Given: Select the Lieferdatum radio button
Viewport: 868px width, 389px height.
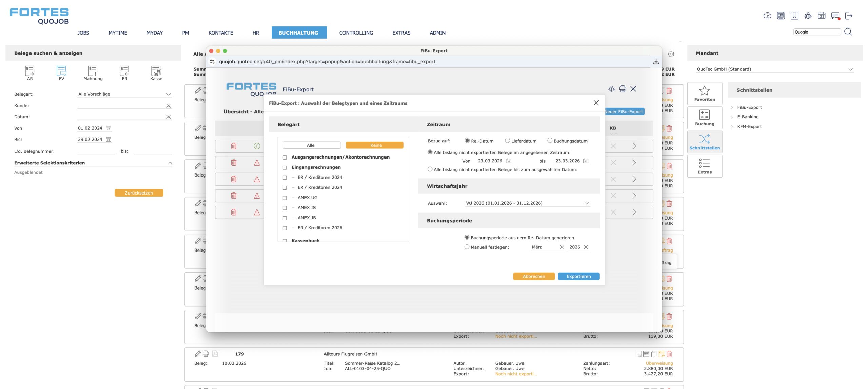Looking at the screenshot, I should [508, 141].
